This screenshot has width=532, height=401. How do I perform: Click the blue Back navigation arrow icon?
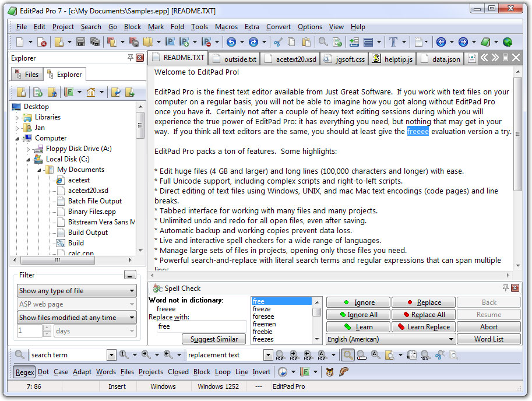pos(441,42)
